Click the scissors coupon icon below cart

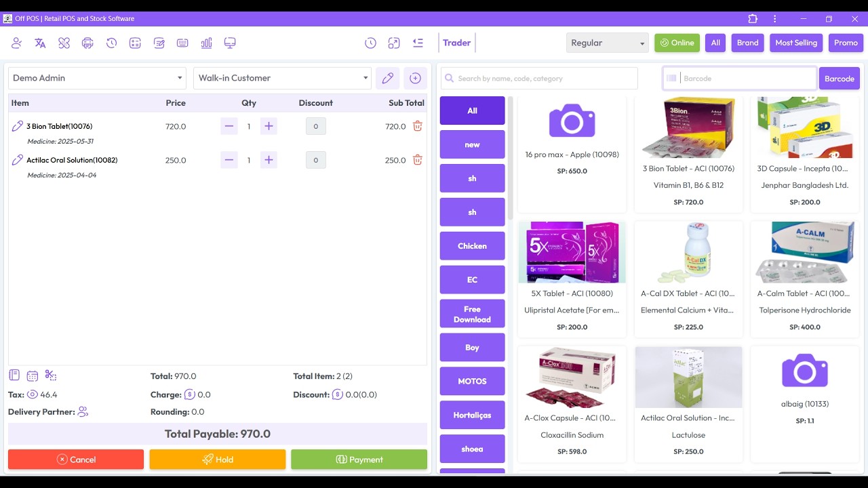pyautogui.click(x=50, y=375)
